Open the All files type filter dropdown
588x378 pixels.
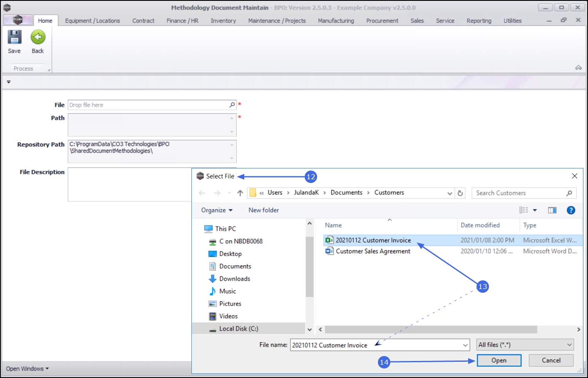pos(525,345)
